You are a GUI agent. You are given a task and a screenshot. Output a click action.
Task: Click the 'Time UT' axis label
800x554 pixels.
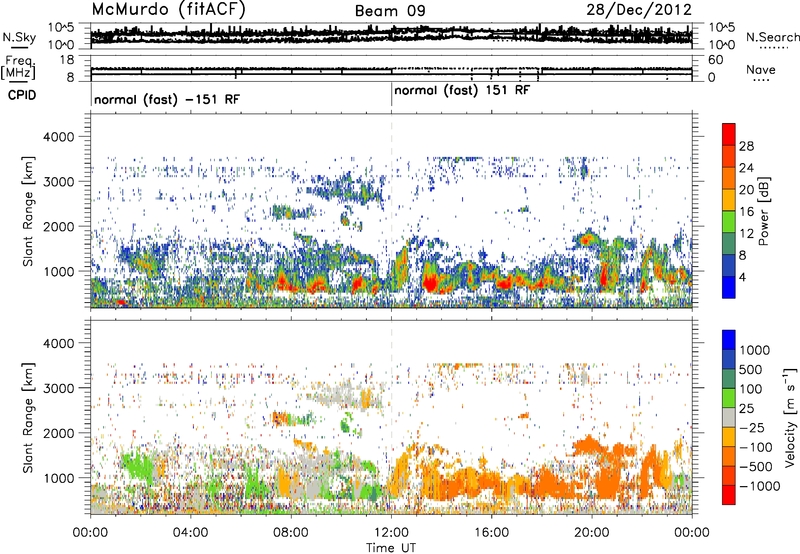(391, 547)
